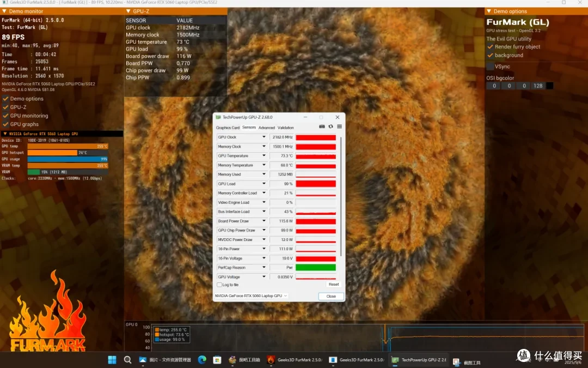
Task: Click the Reset button in GPU-Z
Action: [334, 285]
